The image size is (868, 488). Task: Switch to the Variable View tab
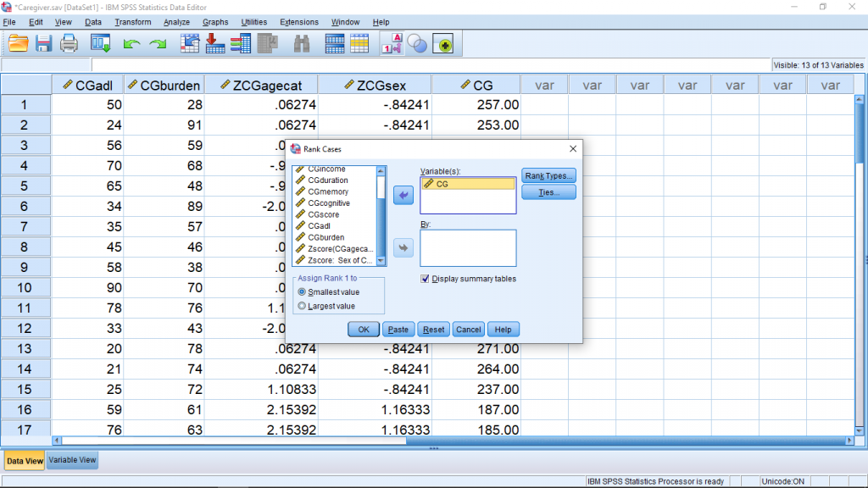point(73,460)
